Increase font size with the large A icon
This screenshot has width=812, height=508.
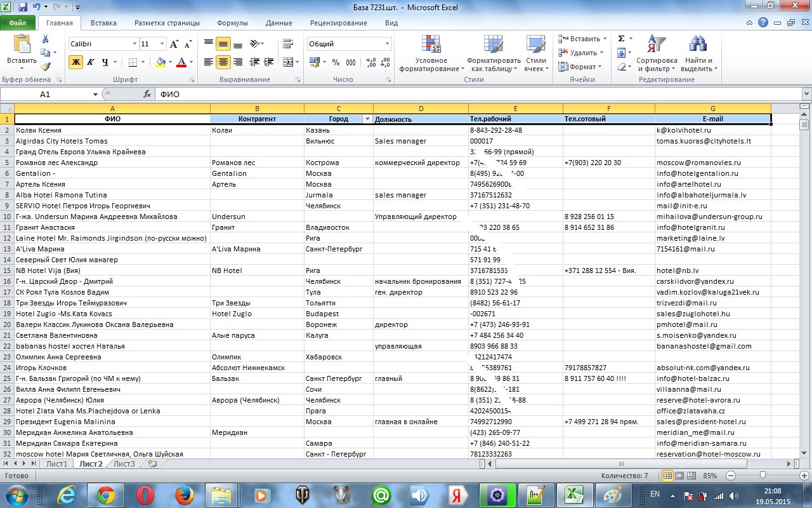[174, 44]
